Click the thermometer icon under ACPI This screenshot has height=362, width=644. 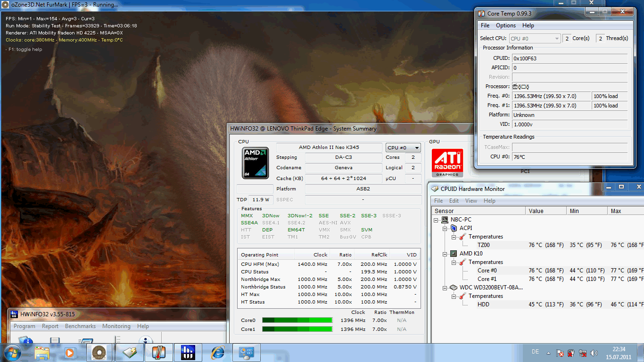462,237
